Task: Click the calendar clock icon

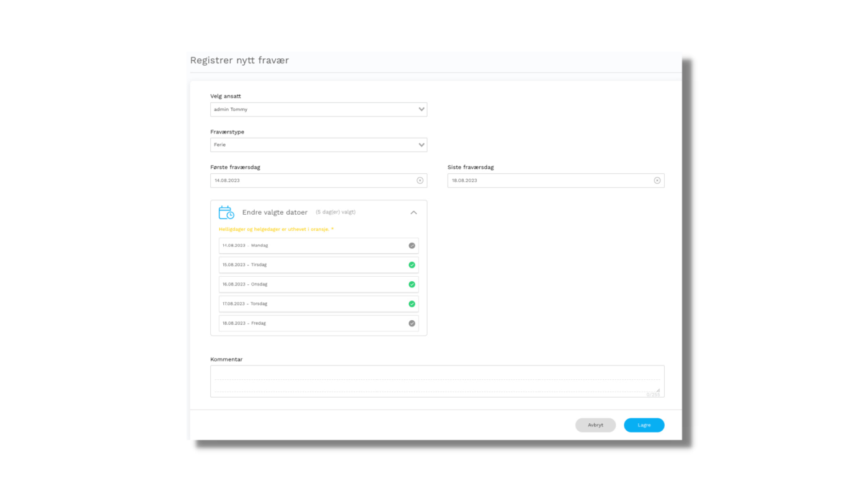Action: point(226,212)
